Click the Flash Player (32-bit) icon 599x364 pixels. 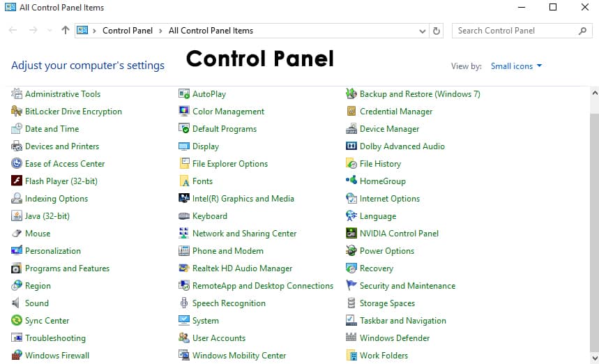[17, 181]
